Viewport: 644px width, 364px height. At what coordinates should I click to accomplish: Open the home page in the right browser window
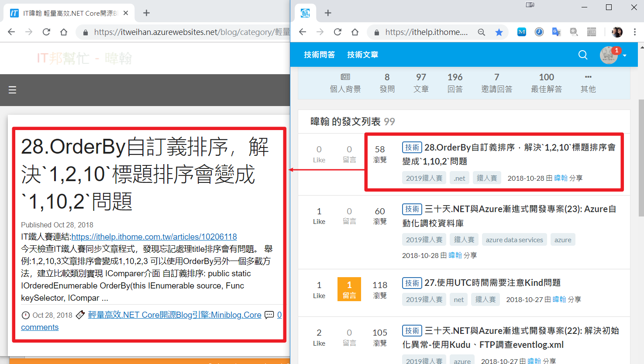355,32
